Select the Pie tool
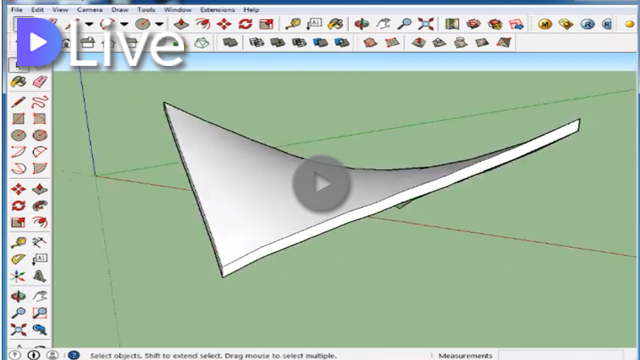This screenshot has width=640, height=360. tap(40, 168)
